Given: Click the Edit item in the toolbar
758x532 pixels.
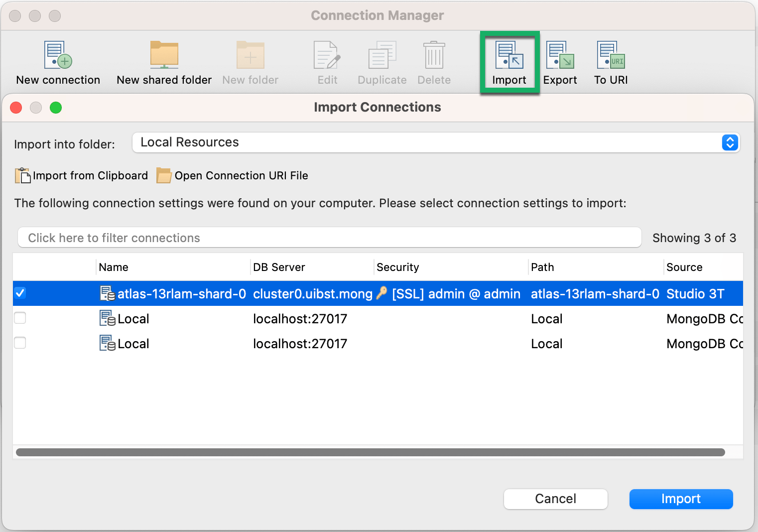Looking at the screenshot, I should 327,60.
